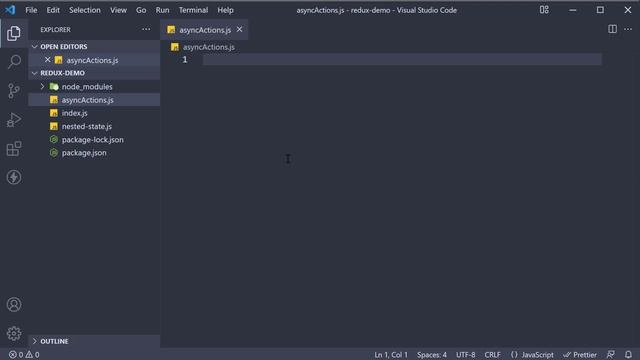The height and width of the screenshot is (360, 640).
Task: Minimize the VS Code window
Action: click(x=573, y=10)
